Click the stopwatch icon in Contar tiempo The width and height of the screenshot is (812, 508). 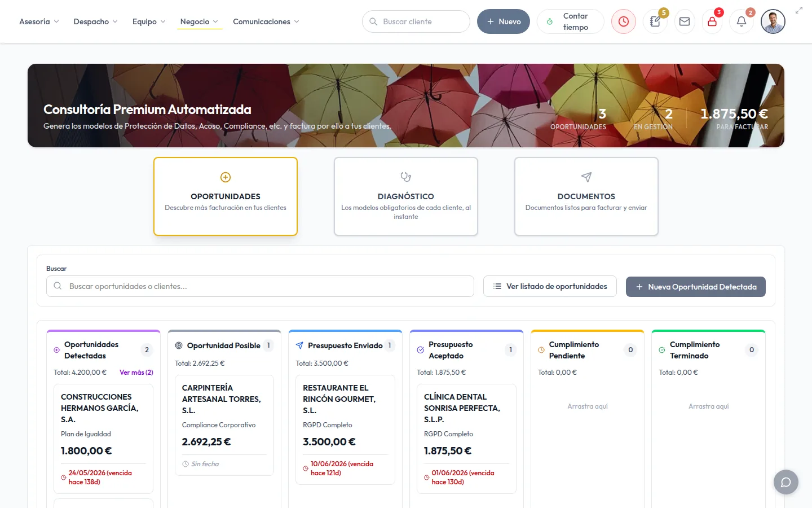pyautogui.click(x=550, y=21)
